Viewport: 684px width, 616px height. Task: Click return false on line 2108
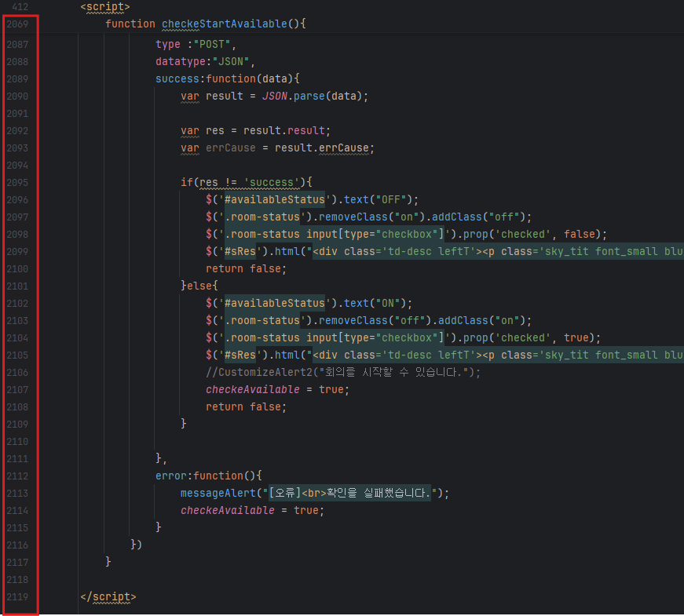[x=246, y=406]
